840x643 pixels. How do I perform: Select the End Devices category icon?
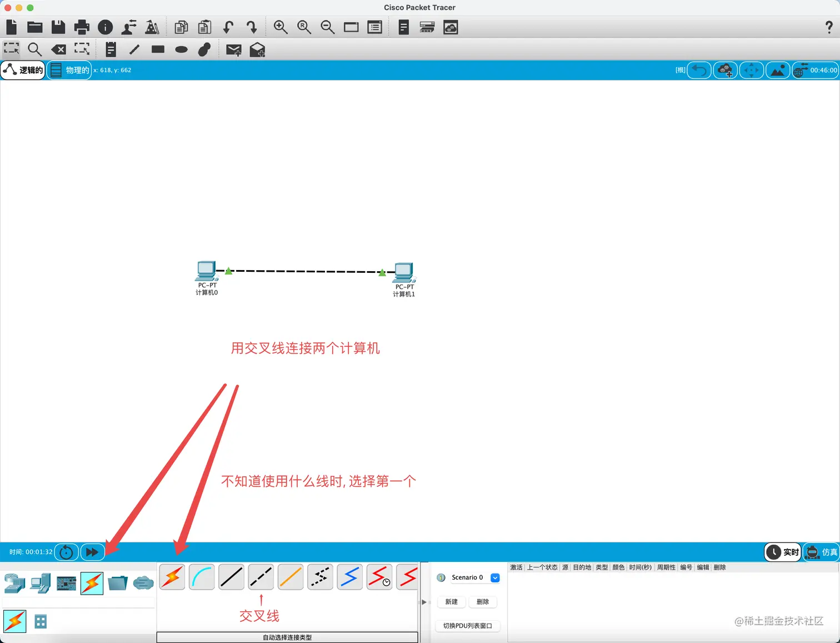tap(41, 583)
